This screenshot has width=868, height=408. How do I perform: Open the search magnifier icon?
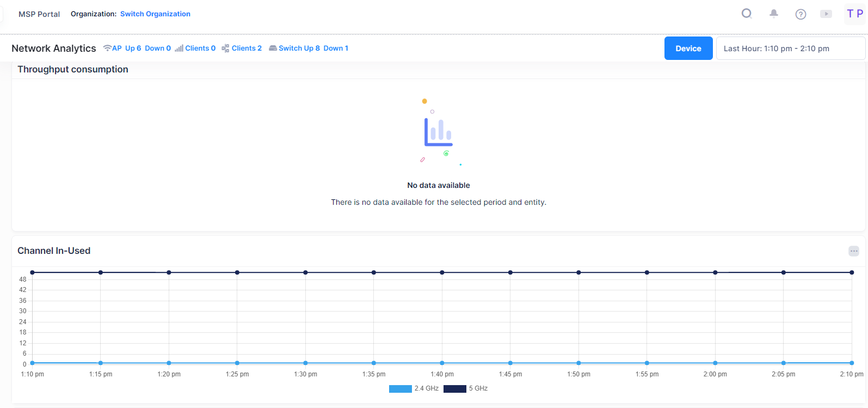(x=747, y=14)
